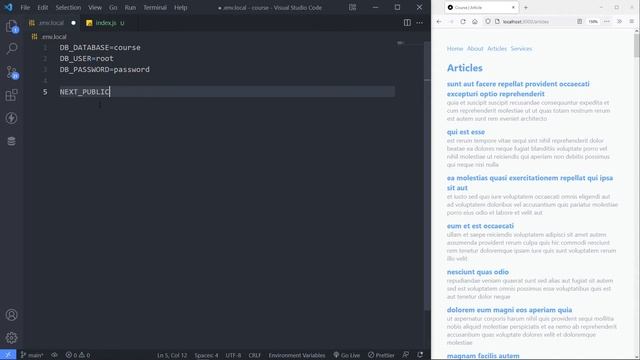Open the Selection menu
This screenshot has height=360, width=640.
(68, 7)
